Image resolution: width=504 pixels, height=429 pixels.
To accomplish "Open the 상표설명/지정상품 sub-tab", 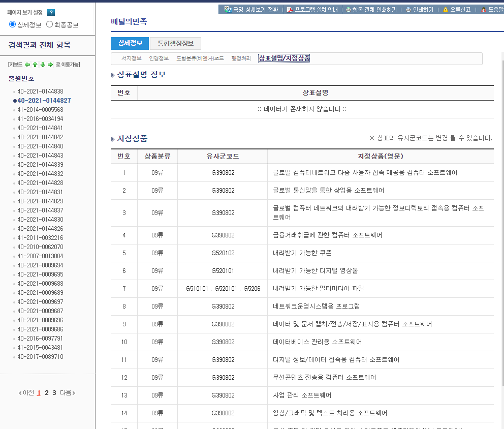I will [284, 58].
